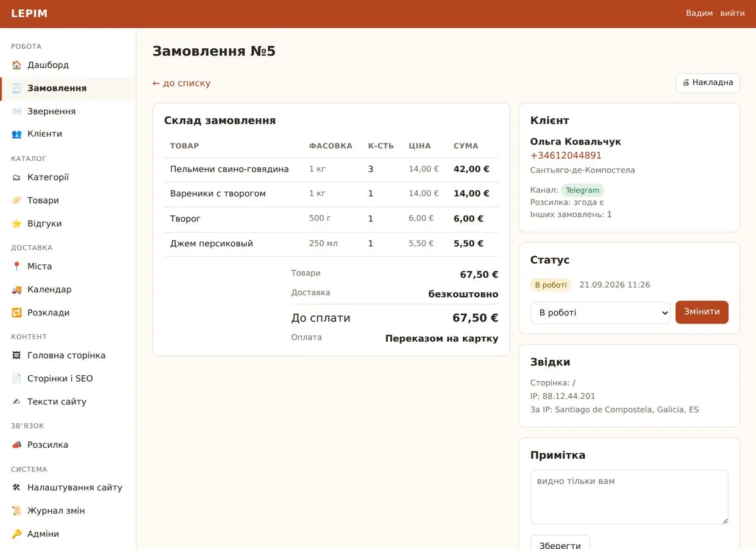The width and height of the screenshot is (756, 549).
Task: Click the 'Творог' product name
Action: tap(185, 218)
